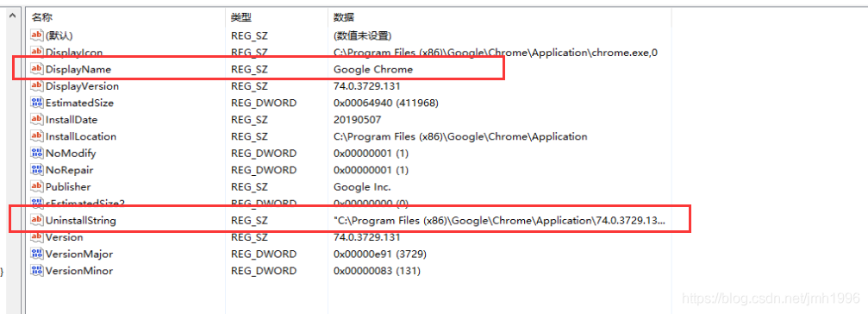868x314 pixels.
Task: Select the UninstallString value name
Action: click(x=81, y=221)
